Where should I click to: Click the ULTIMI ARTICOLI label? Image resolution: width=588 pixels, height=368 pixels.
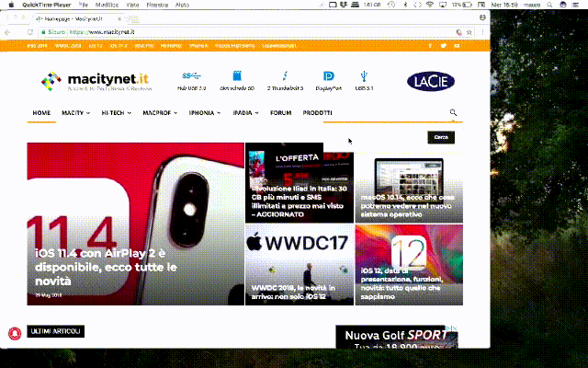[55, 331]
